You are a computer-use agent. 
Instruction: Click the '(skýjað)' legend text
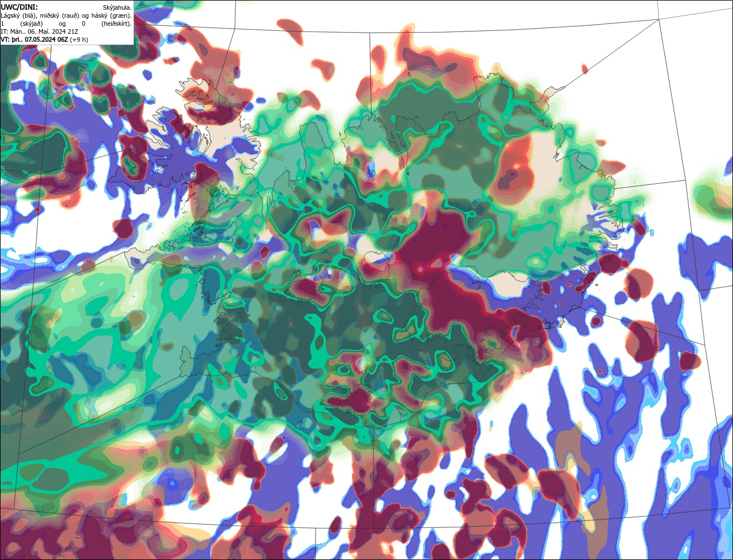point(31,24)
